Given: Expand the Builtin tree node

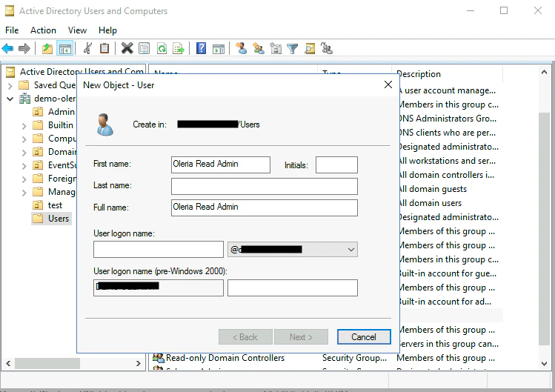Looking at the screenshot, I should [24, 126].
